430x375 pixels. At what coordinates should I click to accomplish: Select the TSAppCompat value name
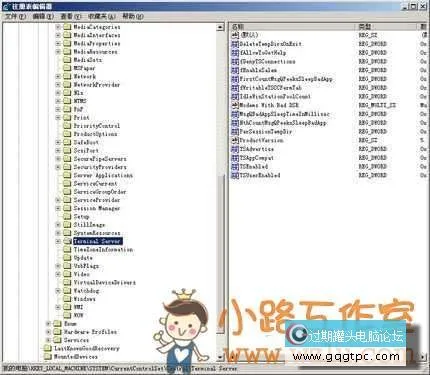coord(257,158)
